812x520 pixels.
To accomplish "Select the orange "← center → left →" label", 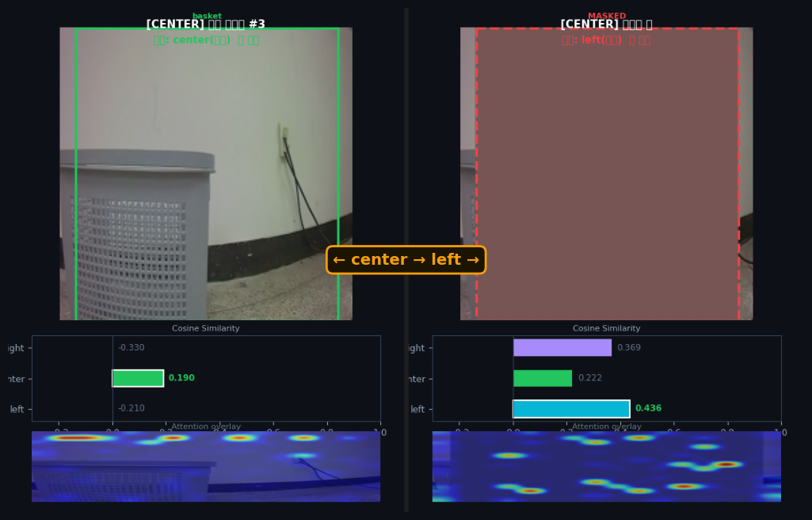I will (x=406, y=260).
